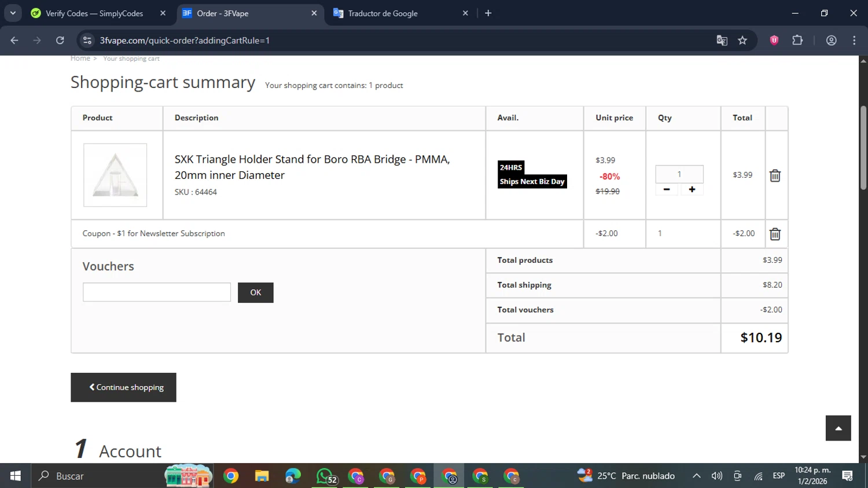This screenshot has width=868, height=488.
Task: Switch to Verify Codes — SimplyCodes tab
Action: pos(94,13)
